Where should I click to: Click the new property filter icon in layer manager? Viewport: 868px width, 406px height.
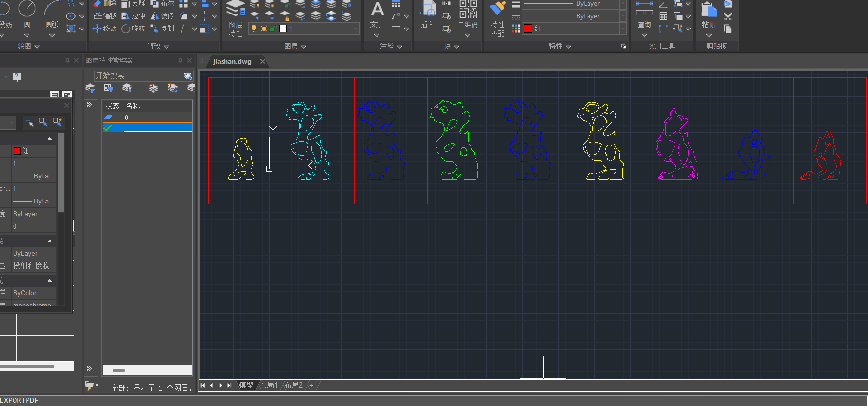click(x=90, y=88)
